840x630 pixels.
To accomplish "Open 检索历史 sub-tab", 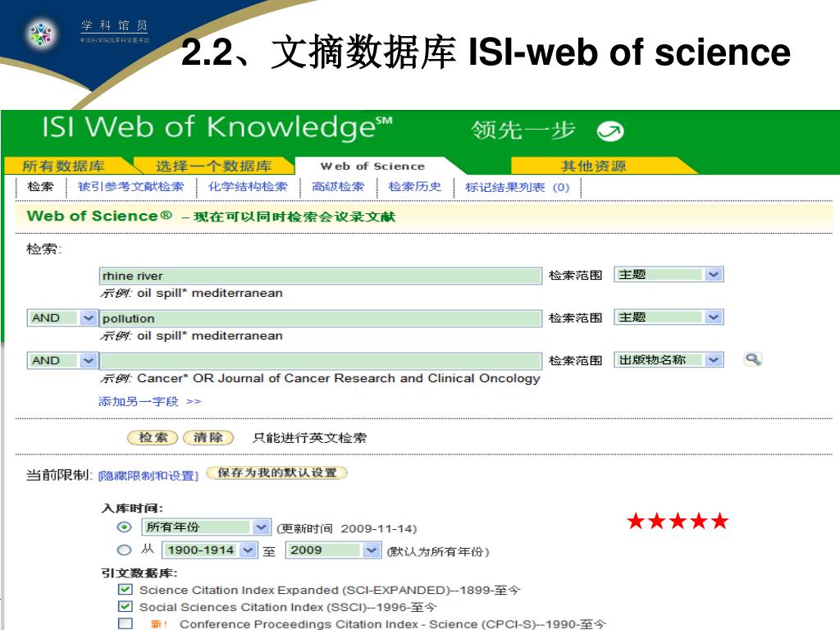I will click(414, 186).
